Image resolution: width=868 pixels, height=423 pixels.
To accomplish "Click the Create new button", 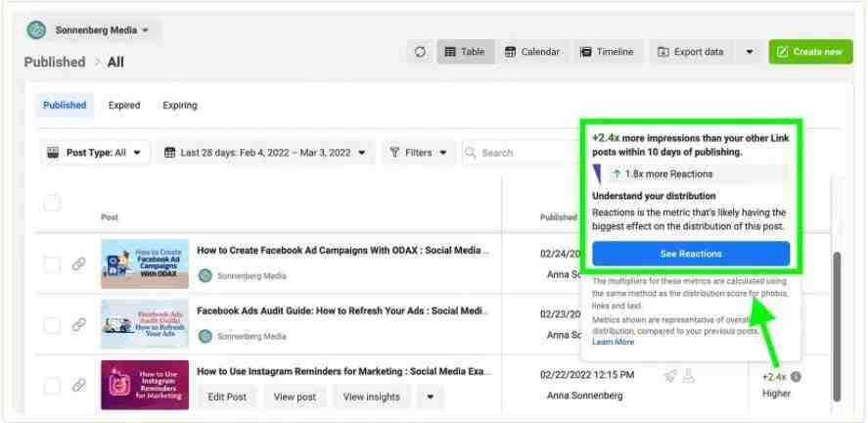I will point(810,52).
